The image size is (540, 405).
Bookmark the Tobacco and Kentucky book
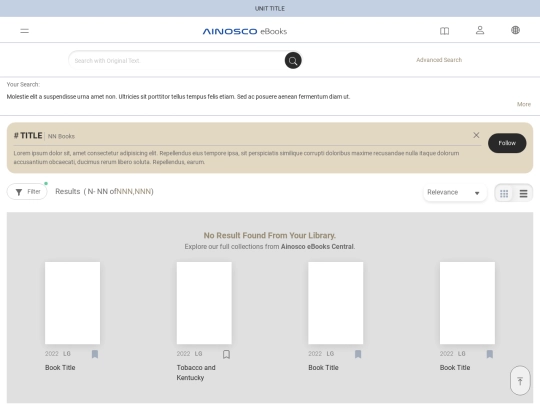pyautogui.click(x=226, y=354)
